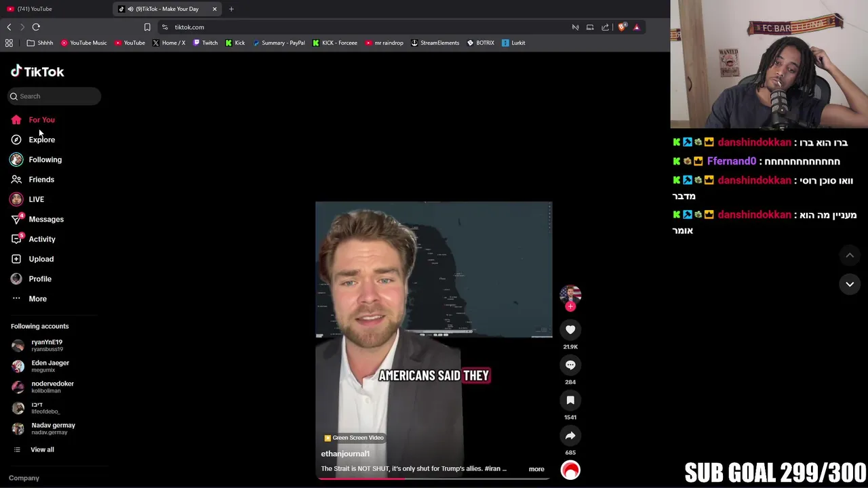Open the Twitch bookmark

click(205, 43)
